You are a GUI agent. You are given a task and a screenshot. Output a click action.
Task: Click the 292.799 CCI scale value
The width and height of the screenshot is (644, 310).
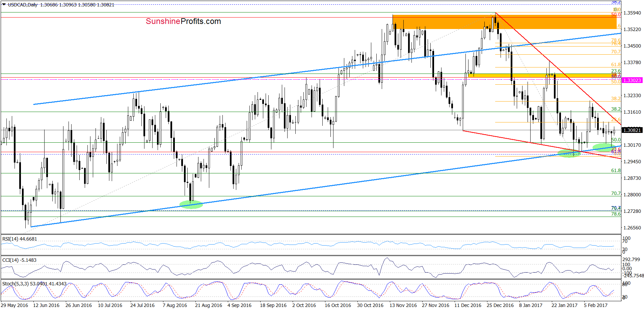coord(631,259)
